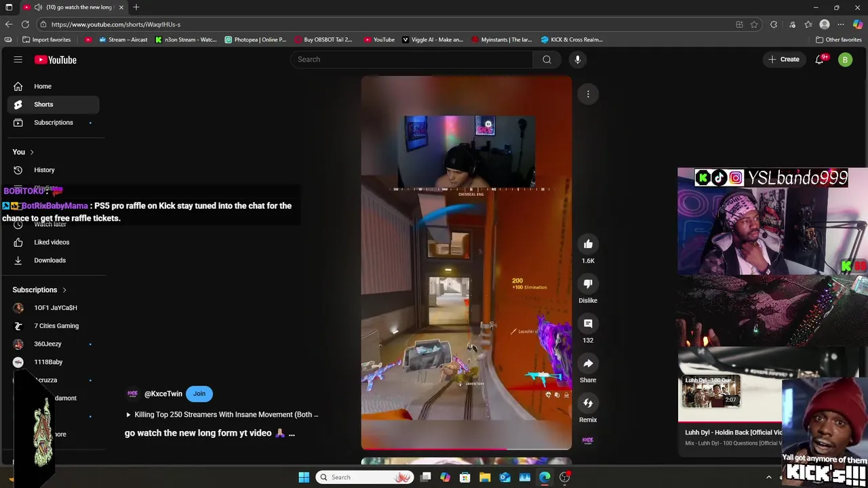
Task: Open Subscriptions in the sidebar
Action: [54, 123]
